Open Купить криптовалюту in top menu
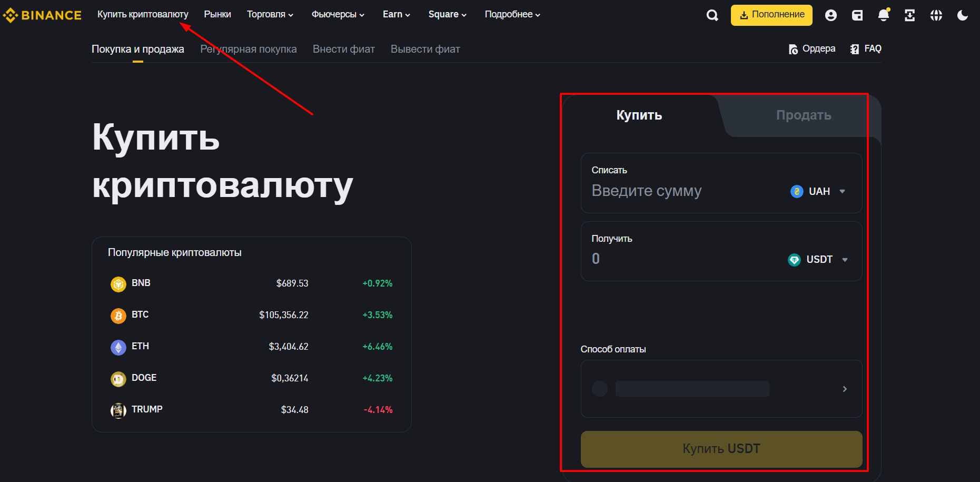980x482 pixels. [x=143, y=14]
